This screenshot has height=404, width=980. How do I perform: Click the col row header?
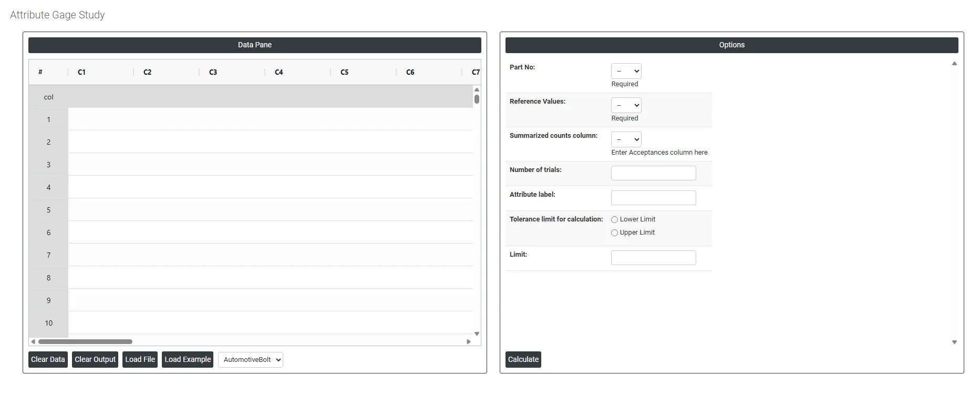pos(48,97)
